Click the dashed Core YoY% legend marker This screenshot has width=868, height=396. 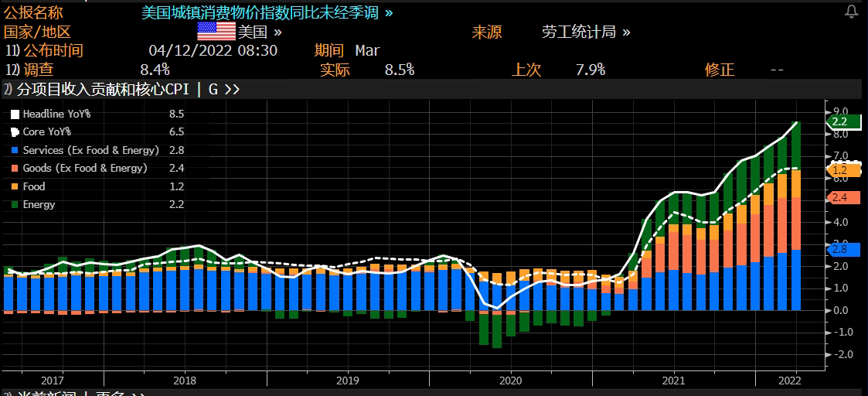15,131
